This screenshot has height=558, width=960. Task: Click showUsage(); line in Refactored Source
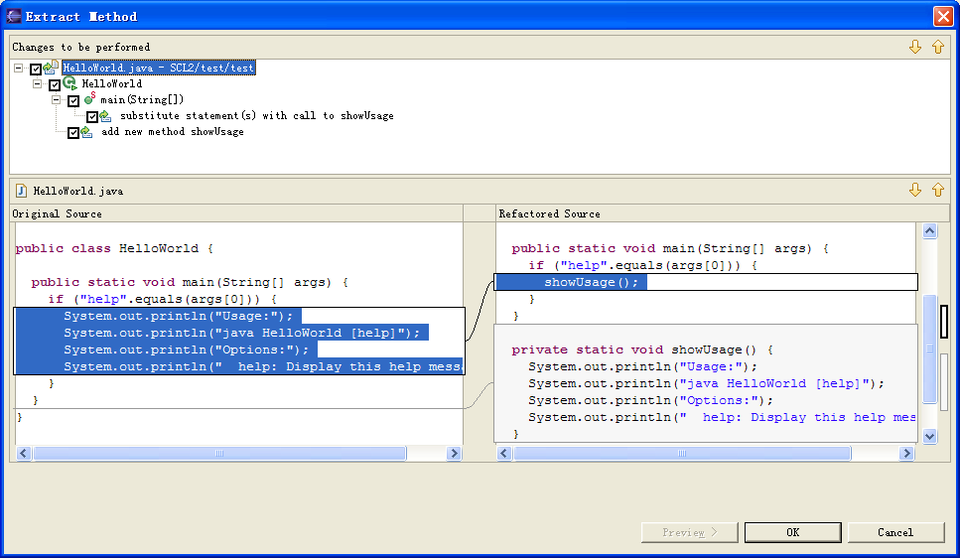tap(591, 282)
